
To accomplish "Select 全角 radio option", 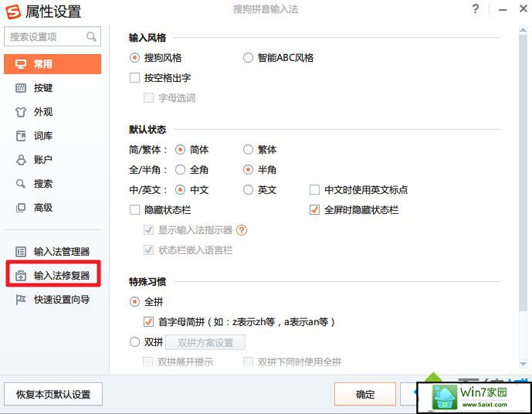I will point(180,170).
